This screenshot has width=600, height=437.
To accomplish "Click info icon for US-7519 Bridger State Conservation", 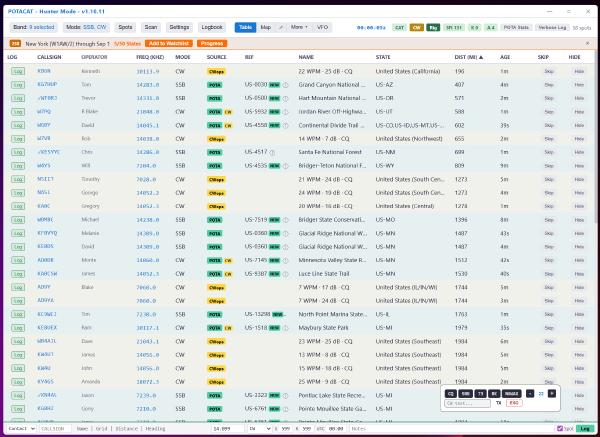I will (285, 220).
